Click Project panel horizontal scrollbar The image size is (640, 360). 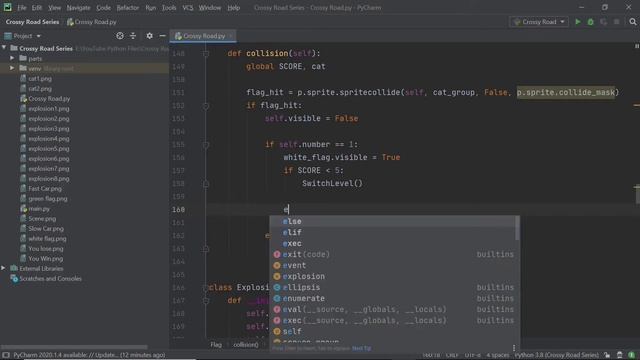tap(74, 347)
